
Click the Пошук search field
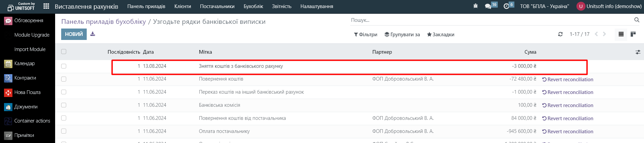(491, 20)
